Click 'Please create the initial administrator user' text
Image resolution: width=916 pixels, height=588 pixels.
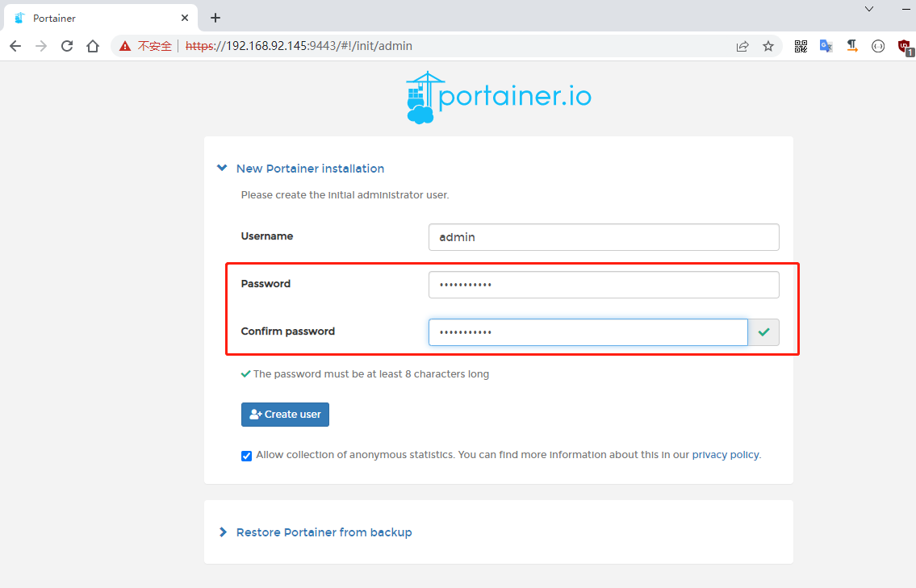tap(345, 195)
